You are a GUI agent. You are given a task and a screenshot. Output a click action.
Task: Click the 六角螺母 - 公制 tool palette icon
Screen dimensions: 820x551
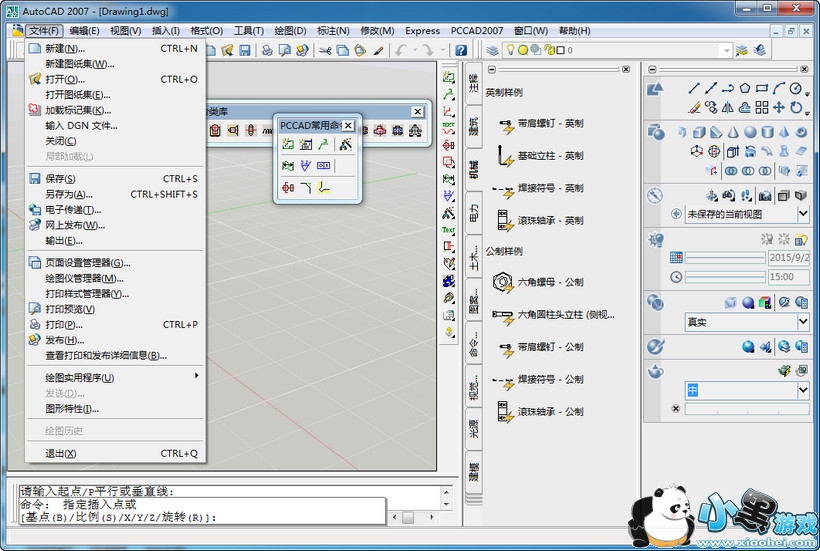click(503, 283)
